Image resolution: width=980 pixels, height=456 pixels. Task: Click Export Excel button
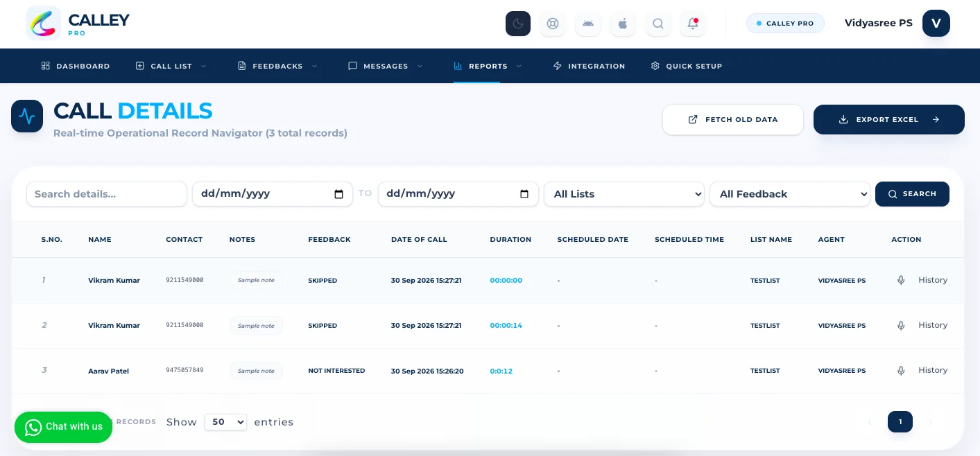[x=889, y=119]
